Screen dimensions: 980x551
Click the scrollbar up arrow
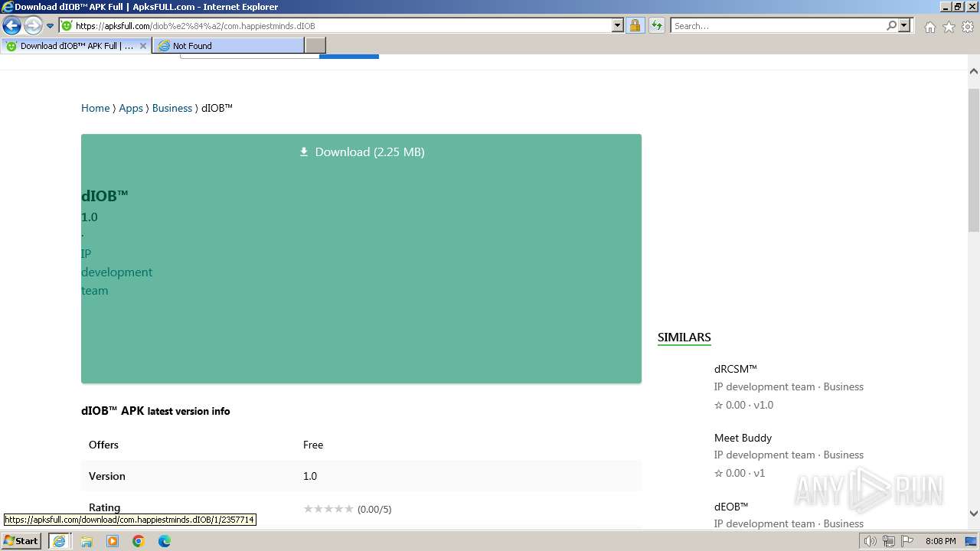tap(974, 71)
